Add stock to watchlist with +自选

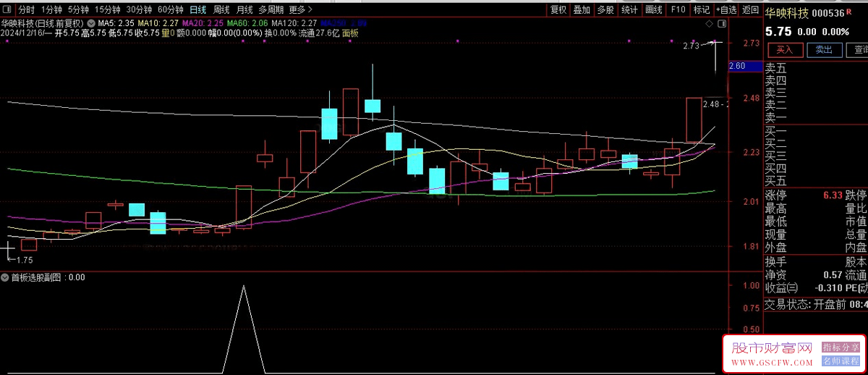pyautogui.click(x=726, y=10)
